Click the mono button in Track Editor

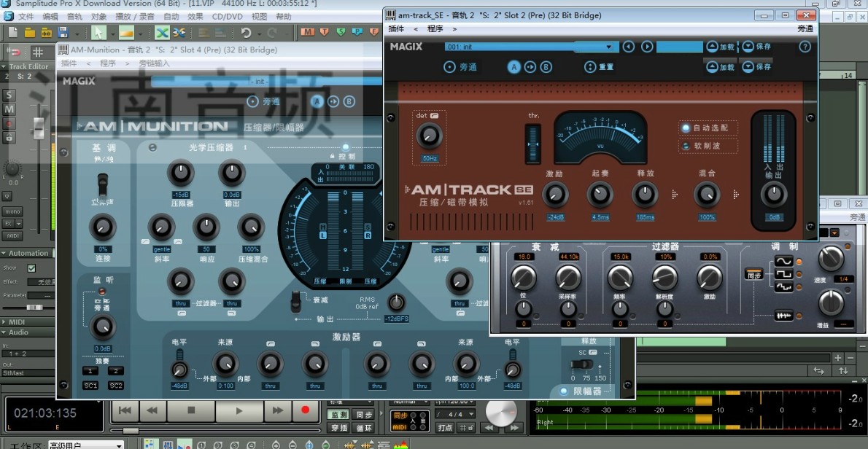pyautogui.click(x=12, y=212)
